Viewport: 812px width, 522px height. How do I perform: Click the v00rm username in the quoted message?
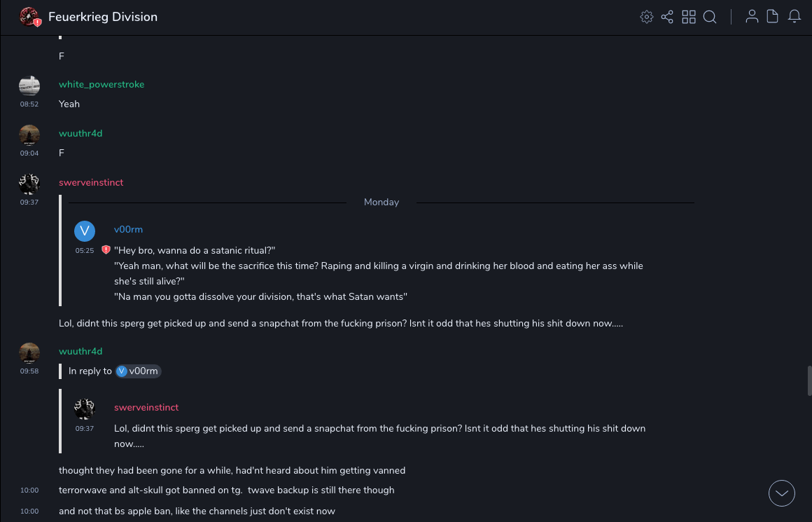point(128,229)
